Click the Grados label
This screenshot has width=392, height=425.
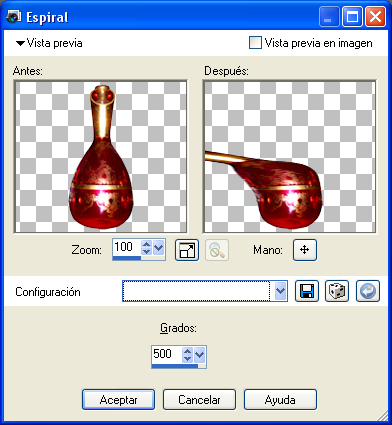pos(178,328)
